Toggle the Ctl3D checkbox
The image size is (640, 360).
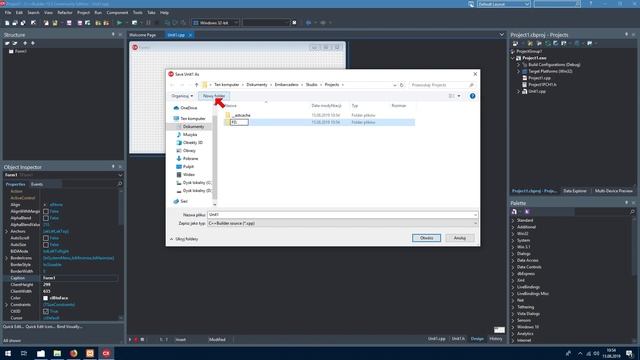[x=46, y=311]
